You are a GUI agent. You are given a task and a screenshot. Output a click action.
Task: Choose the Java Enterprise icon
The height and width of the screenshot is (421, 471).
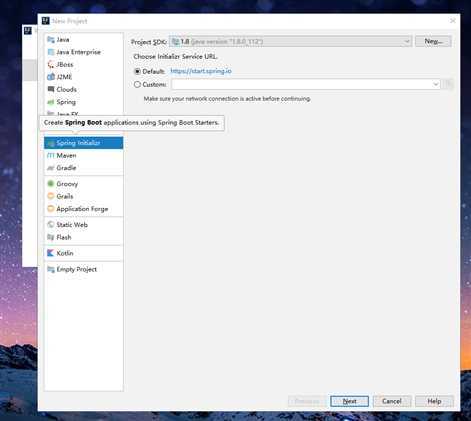coord(51,52)
